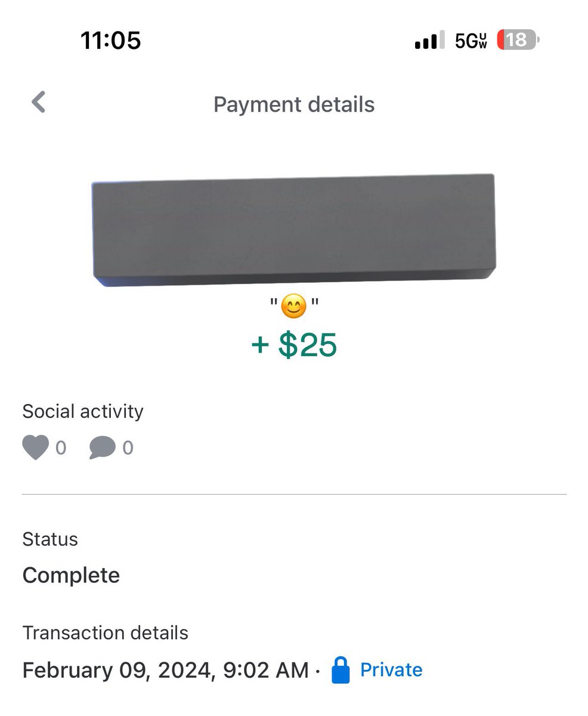Tap the + $25 payment amount
This screenshot has height=716, width=588.
(294, 345)
